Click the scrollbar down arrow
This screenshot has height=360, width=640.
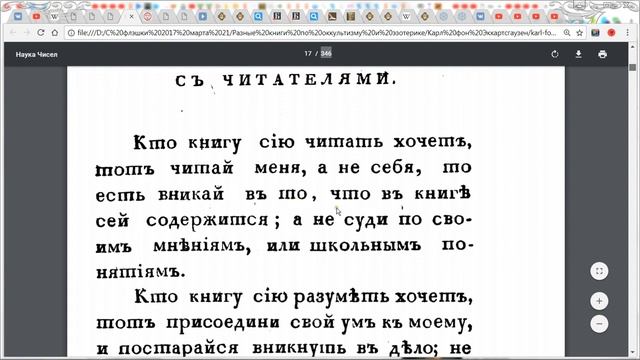(633, 353)
